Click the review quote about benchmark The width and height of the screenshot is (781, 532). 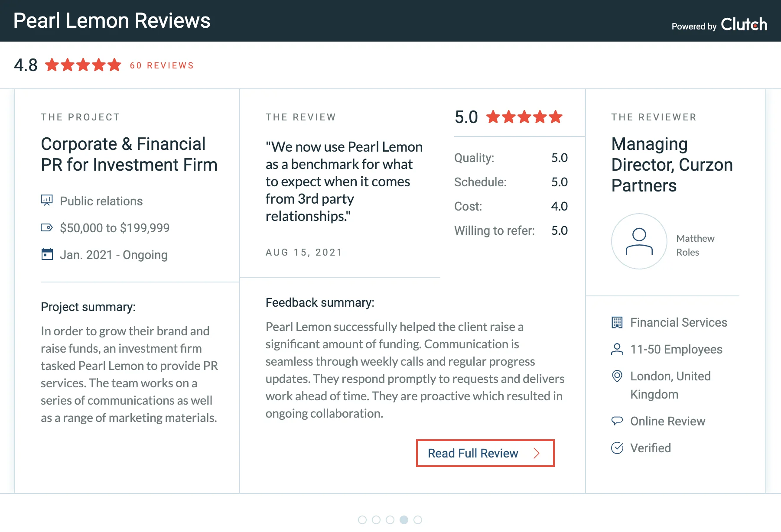tap(344, 182)
